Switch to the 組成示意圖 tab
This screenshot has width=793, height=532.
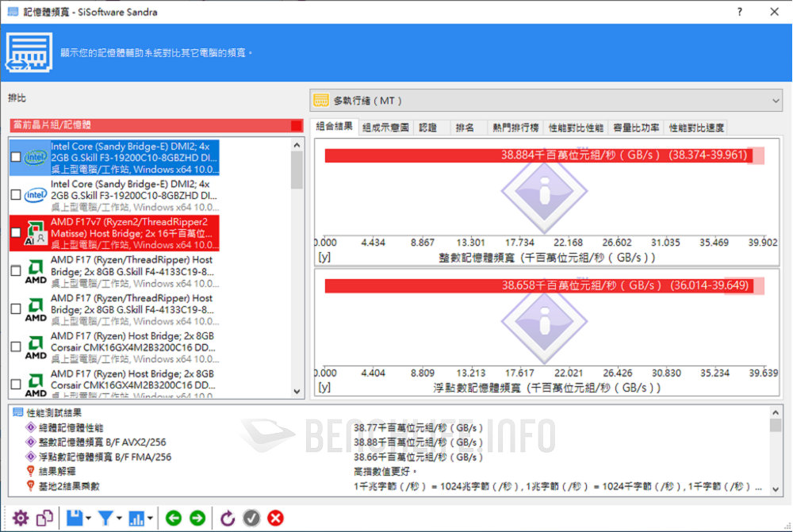click(x=385, y=127)
